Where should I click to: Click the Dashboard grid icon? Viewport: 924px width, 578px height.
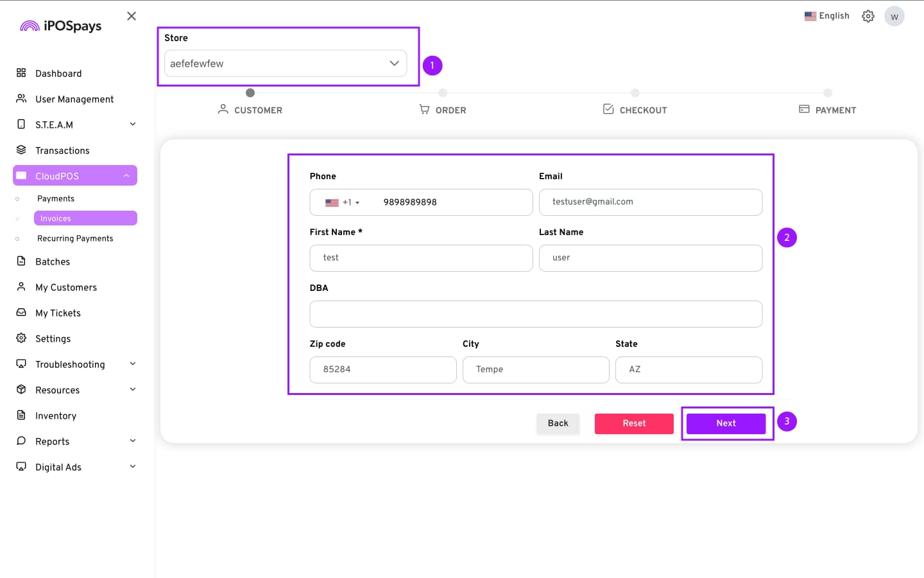click(21, 73)
